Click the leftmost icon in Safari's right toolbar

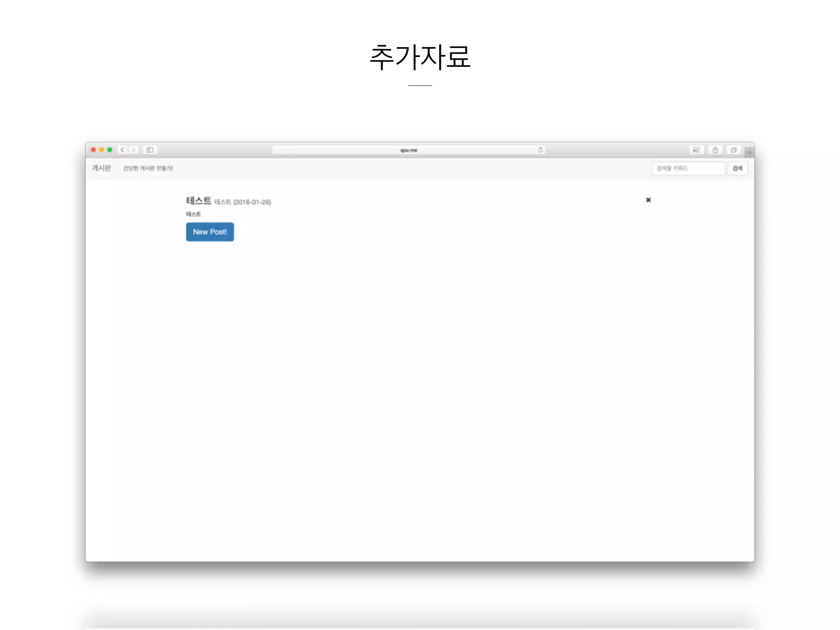click(x=696, y=150)
